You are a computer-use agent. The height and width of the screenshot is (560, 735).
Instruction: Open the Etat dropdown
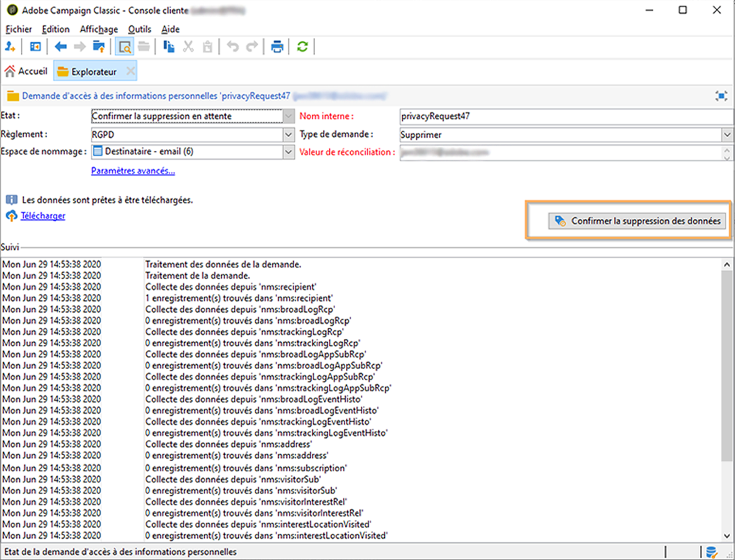[x=289, y=116]
